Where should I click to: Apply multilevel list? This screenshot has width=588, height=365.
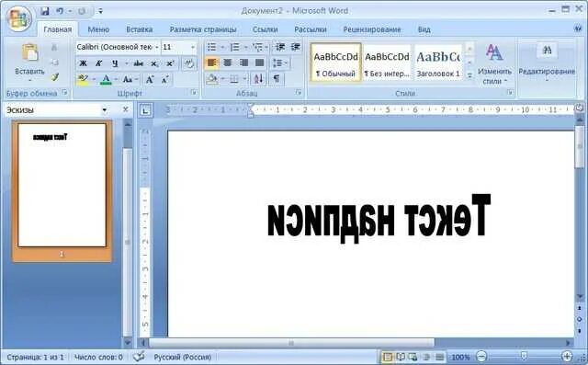click(257, 47)
